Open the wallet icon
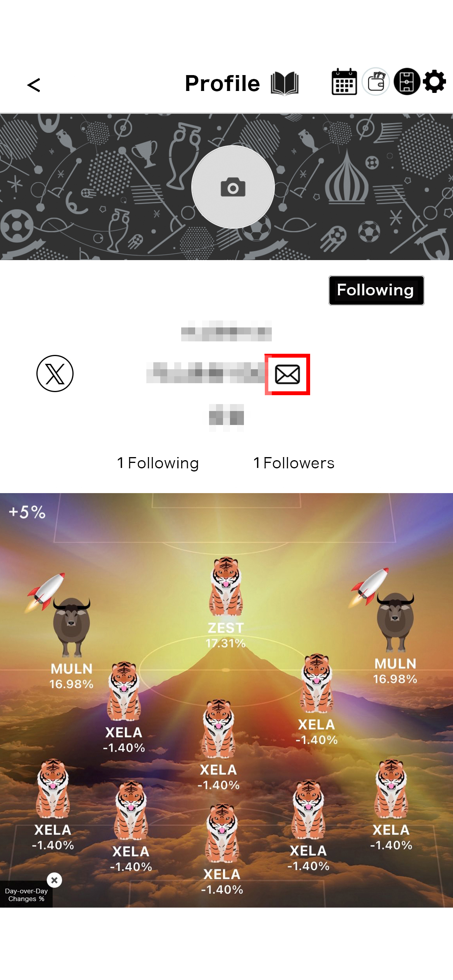Screen dimensions: 453x980 click(376, 82)
